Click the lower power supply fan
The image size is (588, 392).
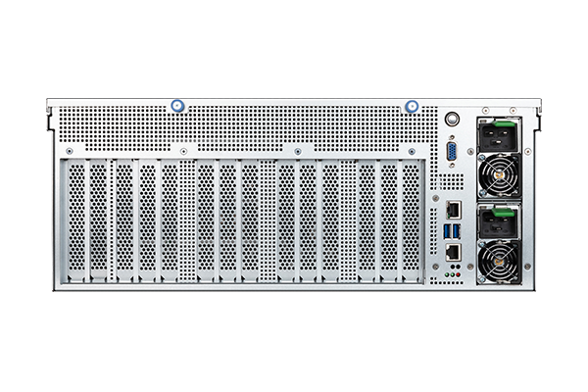[x=499, y=262]
